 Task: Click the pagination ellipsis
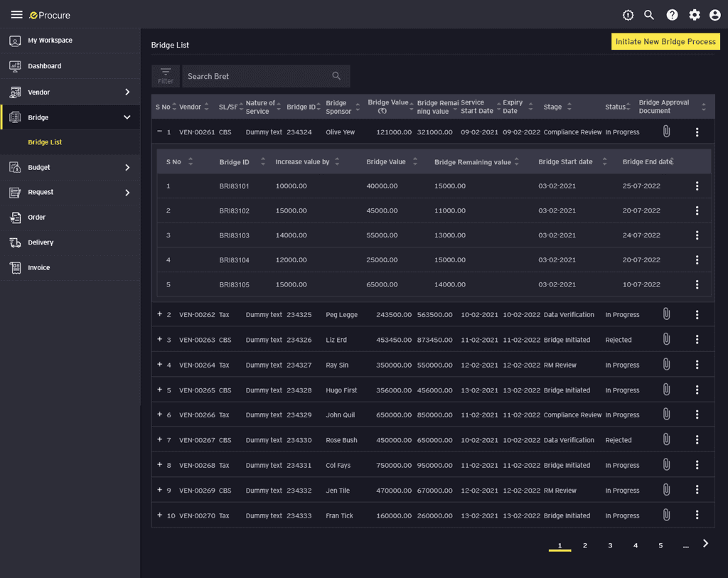point(686,546)
